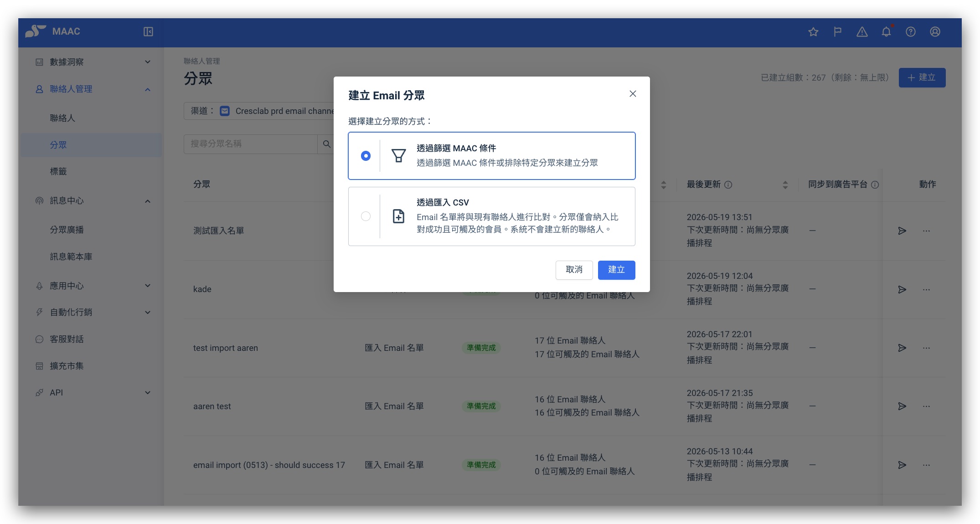Screen dimensions: 980x524
Task: Click 準備完成 status of aaren test
Action: tap(481, 406)
